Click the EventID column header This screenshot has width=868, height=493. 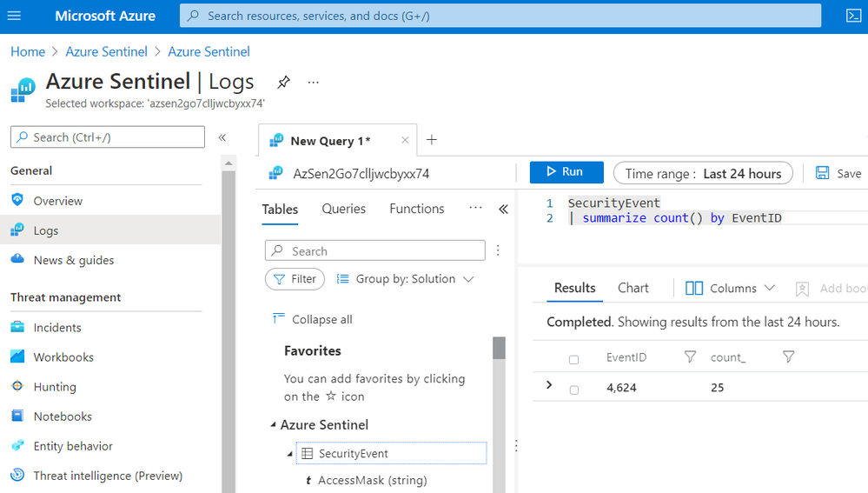pos(626,357)
